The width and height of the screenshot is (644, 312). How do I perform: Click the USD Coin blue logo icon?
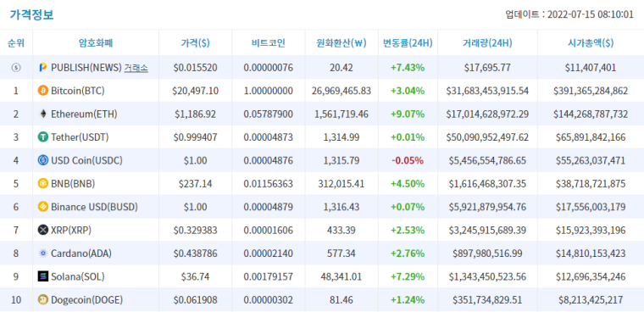click(42, 160)
